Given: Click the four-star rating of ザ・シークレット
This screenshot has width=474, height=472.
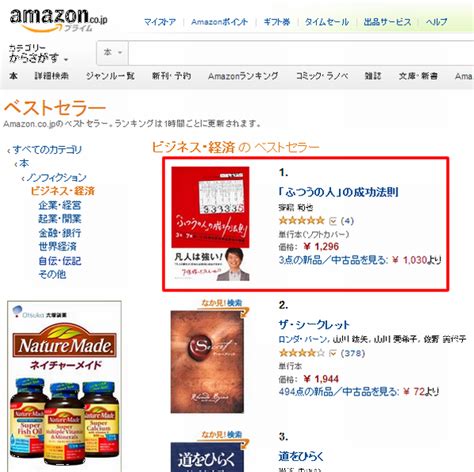Looking at the screenshot, I should 301,353.
